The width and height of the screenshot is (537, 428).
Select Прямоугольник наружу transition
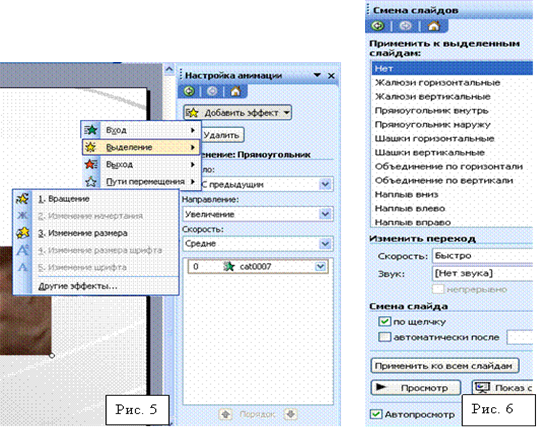point(452,125)
